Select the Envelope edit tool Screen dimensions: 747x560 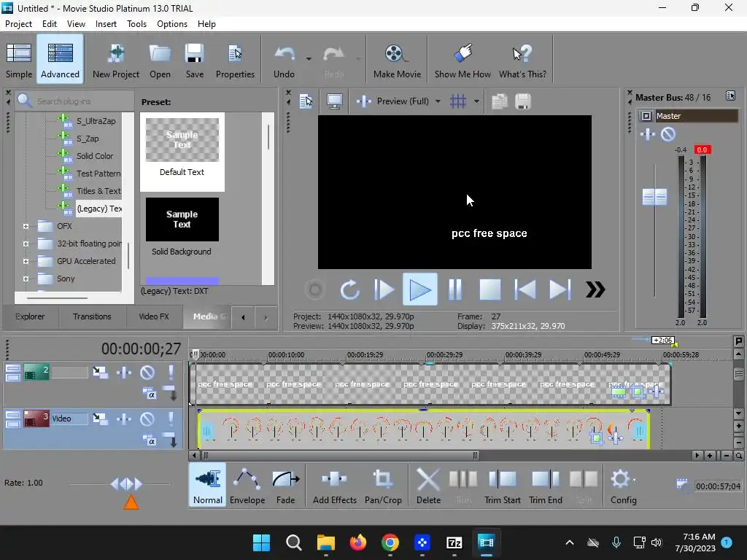247,486
